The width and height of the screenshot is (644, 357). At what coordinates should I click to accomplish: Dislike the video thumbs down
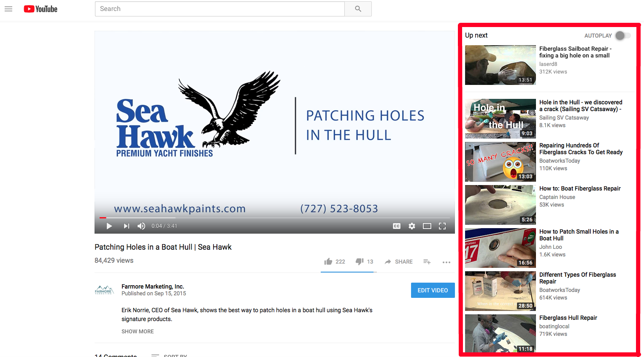click(x=360, y=262)
